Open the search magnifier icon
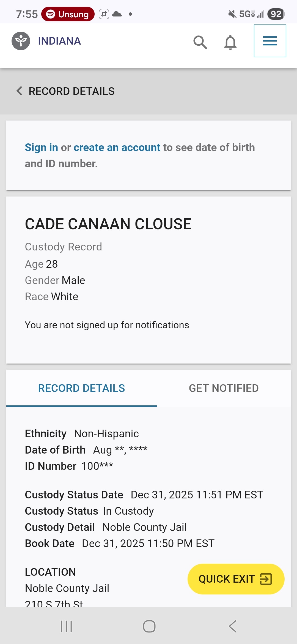 pos(200,42)
